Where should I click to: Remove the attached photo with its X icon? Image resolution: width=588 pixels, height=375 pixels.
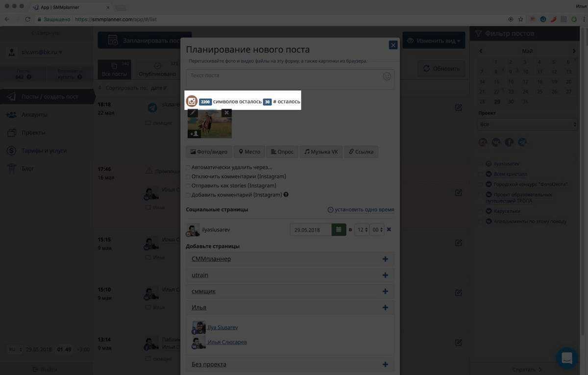226,113
